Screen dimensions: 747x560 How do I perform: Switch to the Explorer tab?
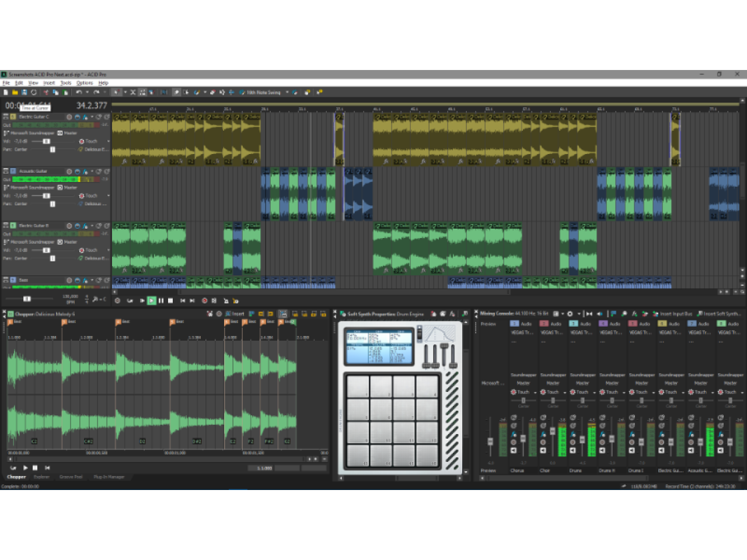point(41,477)
